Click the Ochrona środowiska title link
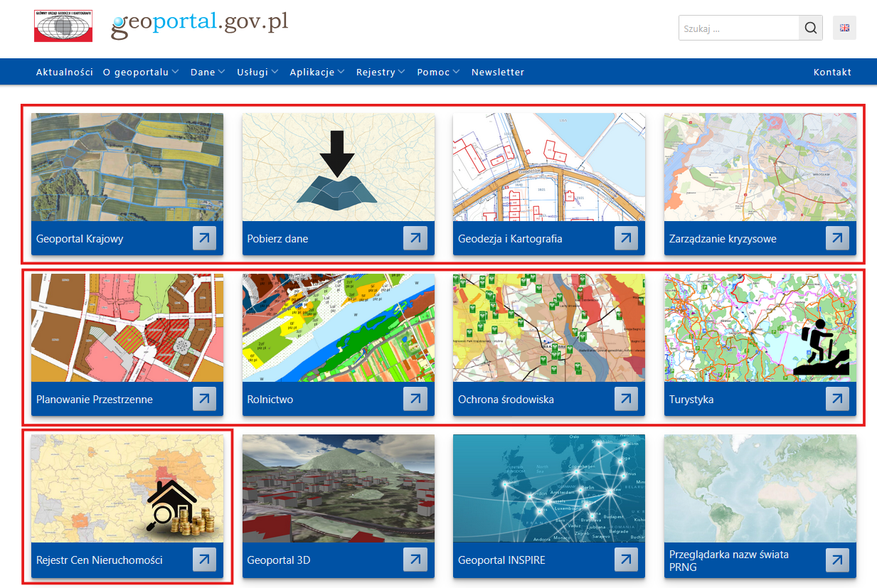Image resolution: width=877 pixels, height=588 pixels. tap(506, 400)
